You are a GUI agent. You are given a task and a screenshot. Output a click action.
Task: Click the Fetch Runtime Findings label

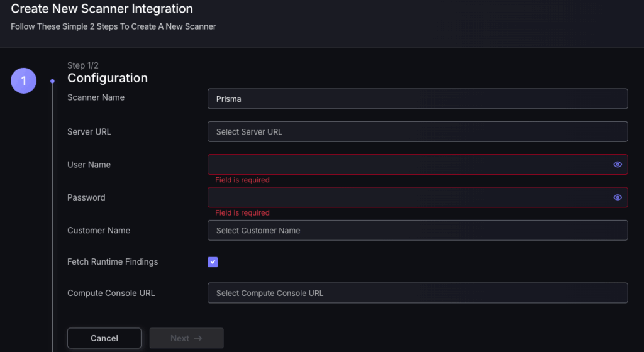pyautogui.click(x=113, y=262)
